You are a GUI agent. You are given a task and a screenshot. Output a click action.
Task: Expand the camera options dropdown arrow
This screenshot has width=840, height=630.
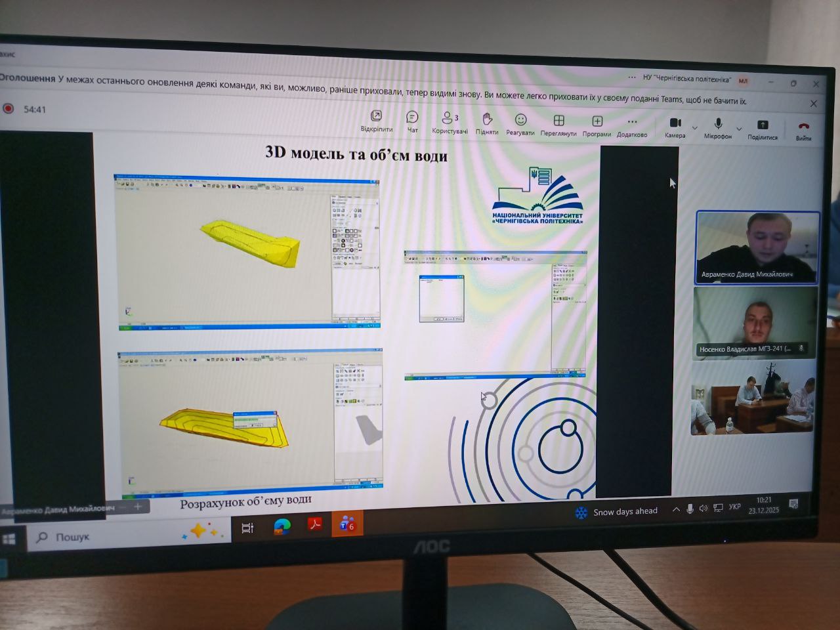tap(695, 128)
